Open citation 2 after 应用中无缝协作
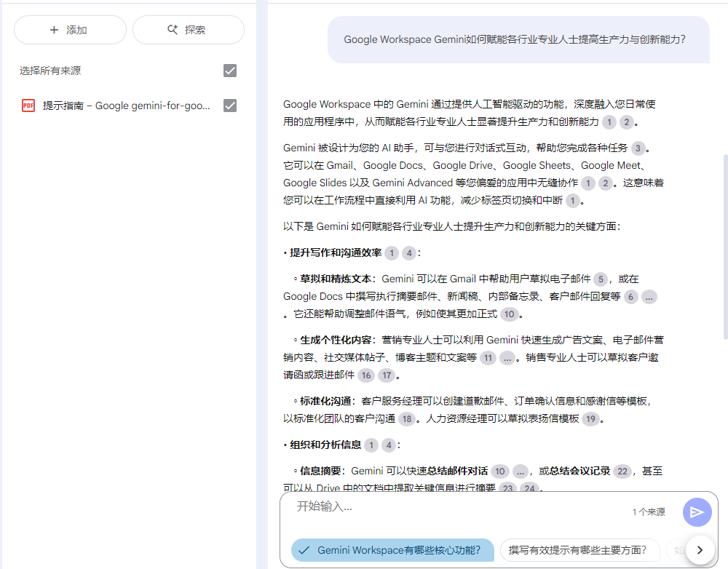Viewport: 728px width, 569px height. point(606,183)
